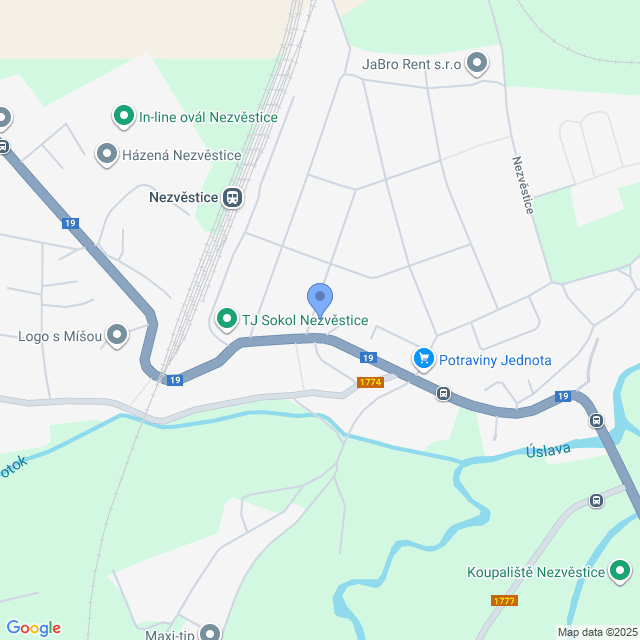This screenshot has width=640, height=640.
Task: Click the In-line ovál Nezvěstice green marker
Action: 124,116
